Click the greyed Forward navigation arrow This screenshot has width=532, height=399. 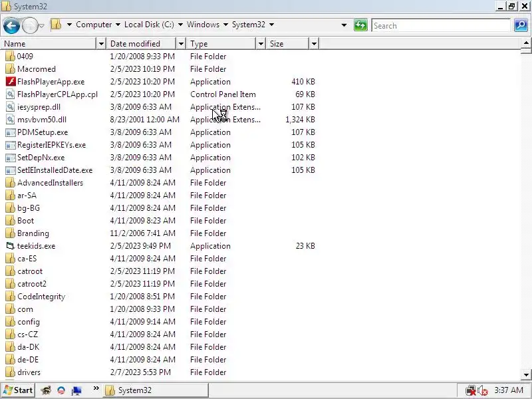coord(30,25)
